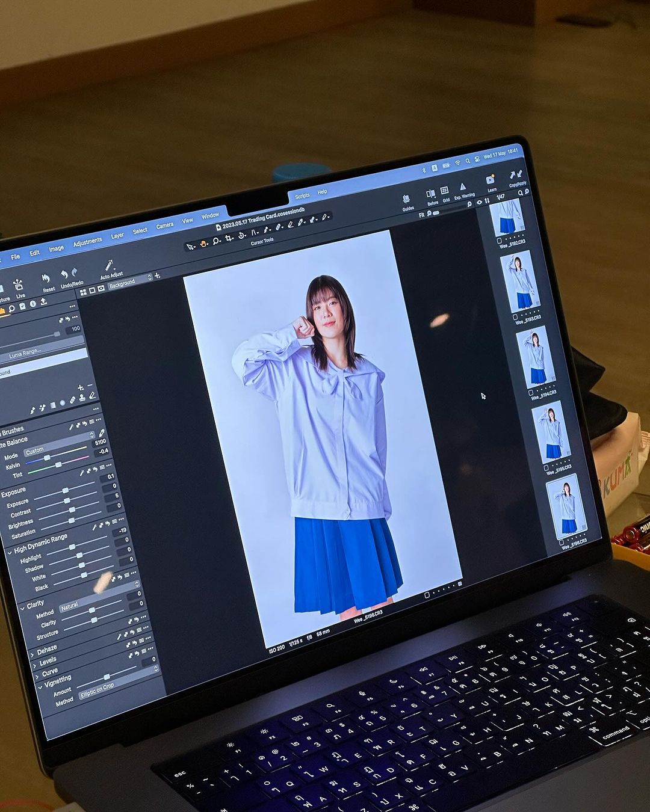This screenshot has height=812, width=650.
Task: Toggle proofing eye icon beside layer selector
Action: pos(101,288)
